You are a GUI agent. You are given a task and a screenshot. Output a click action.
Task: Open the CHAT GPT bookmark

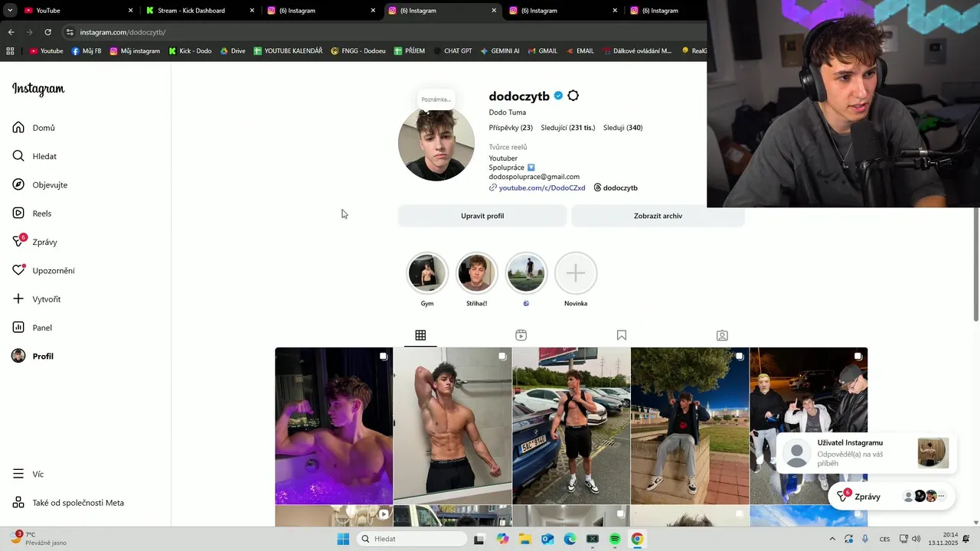click(452, 51)
